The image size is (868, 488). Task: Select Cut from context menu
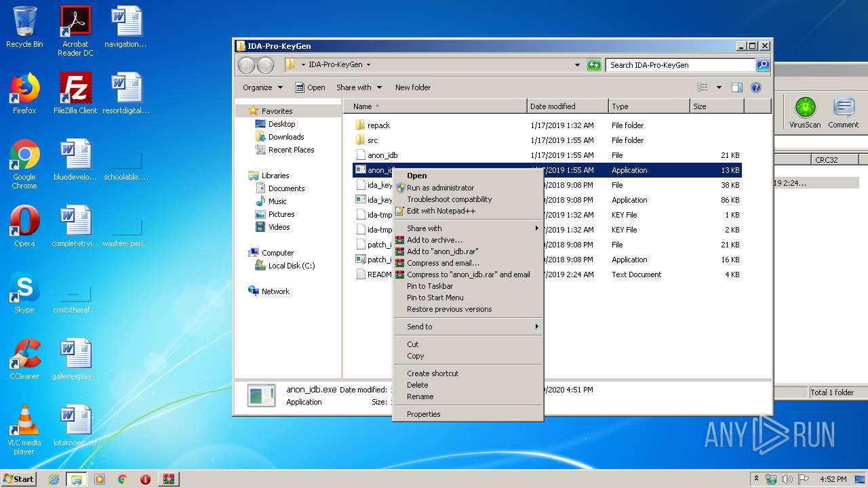point(468,344)
